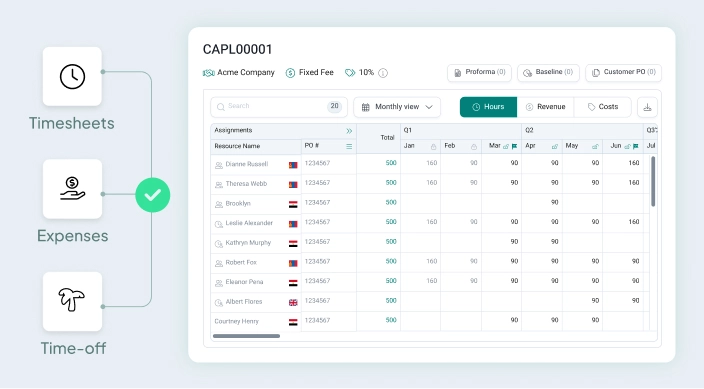This screenshot has width=704, height=389.
Task: Switch to the Hours tab
Action: click(x=488, y=107)
